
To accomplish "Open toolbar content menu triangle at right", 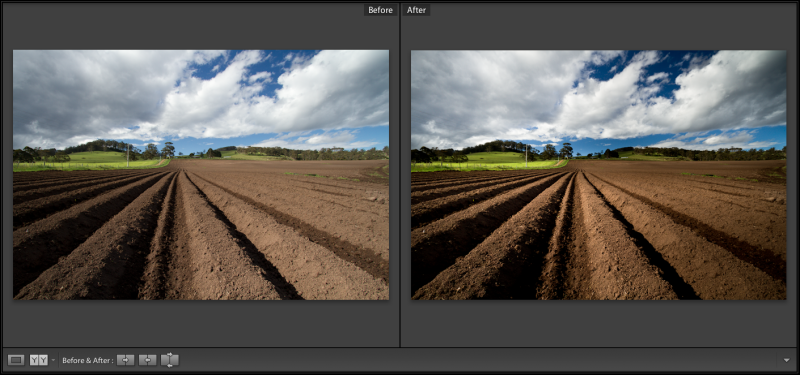I will pos(786,360).
